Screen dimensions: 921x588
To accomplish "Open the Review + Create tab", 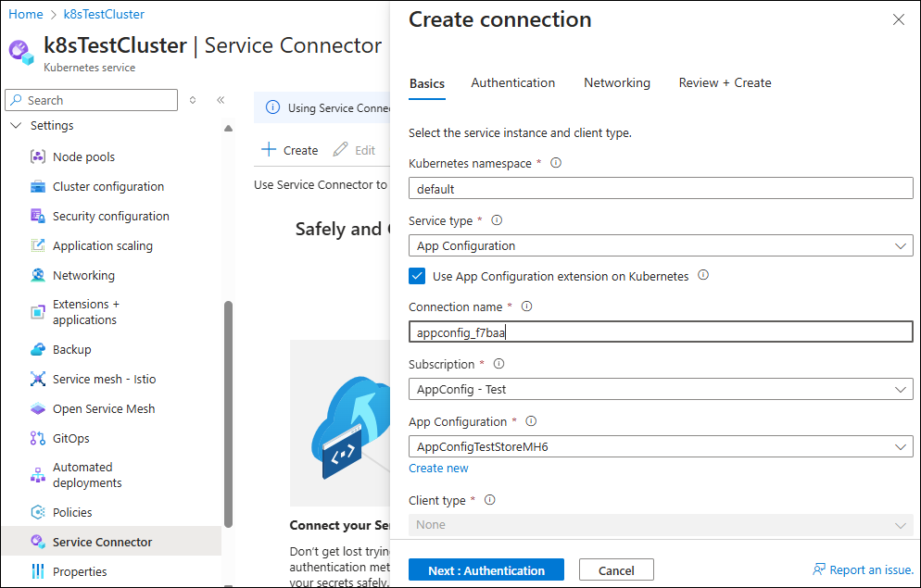I will [725, 82].
